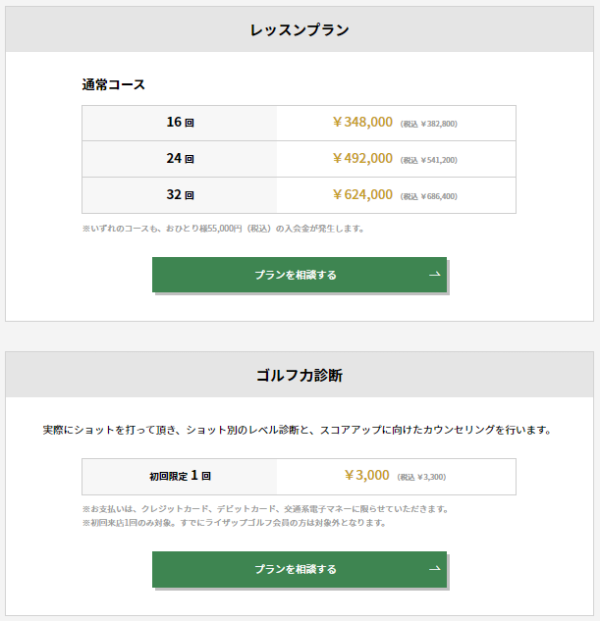Click the ¥348,000 price
Viewport: 600px width, 621px height.
click(363, 122)
